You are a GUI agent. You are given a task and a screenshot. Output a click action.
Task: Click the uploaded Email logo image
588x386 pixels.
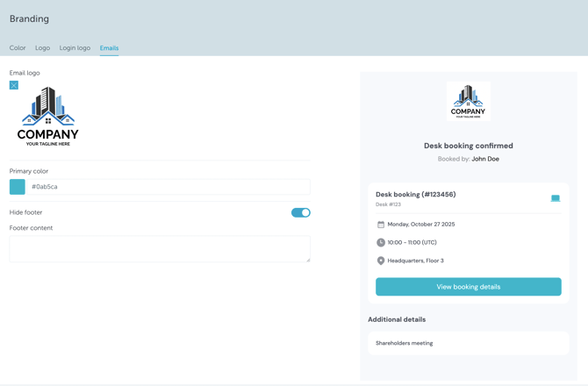click(48, 117)
